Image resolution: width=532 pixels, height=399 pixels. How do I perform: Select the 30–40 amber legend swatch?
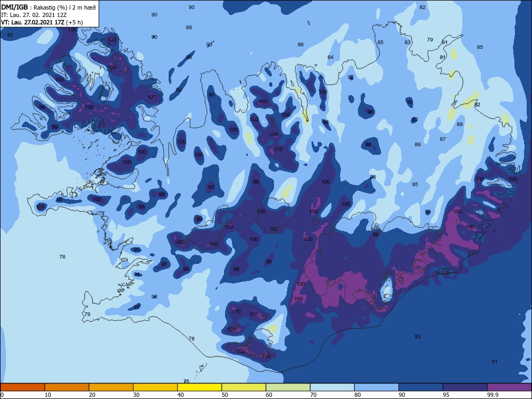(155, 387)
